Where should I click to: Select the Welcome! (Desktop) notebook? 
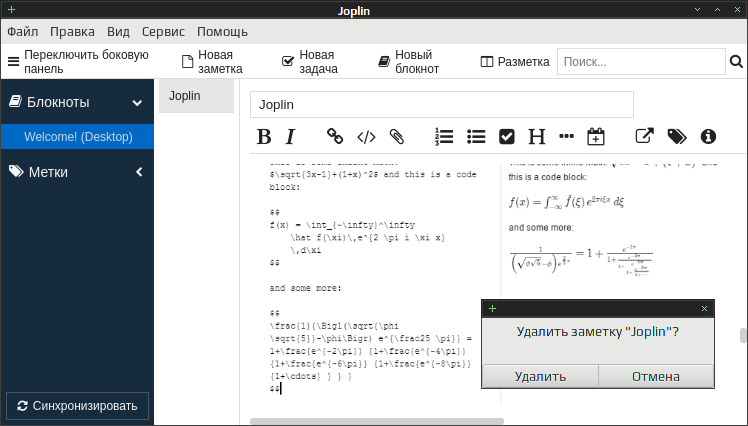coord(77,137)
